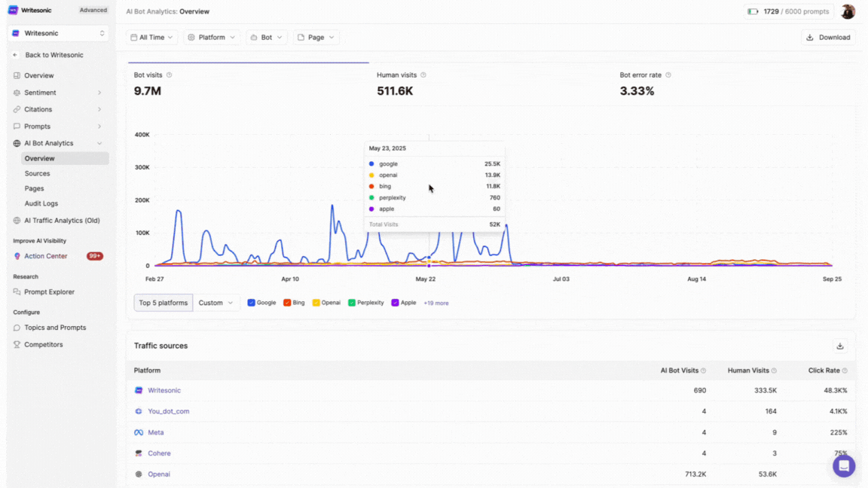The image size is (868, 488).
Task: Click the info icon next to Human visits
Action: [x=423, y=75]
